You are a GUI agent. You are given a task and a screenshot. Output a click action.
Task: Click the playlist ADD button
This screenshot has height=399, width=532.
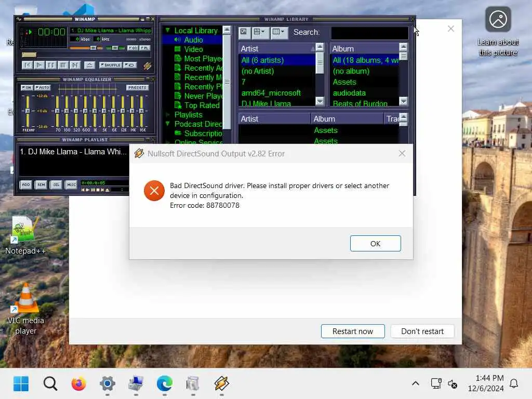click(26, 184)
